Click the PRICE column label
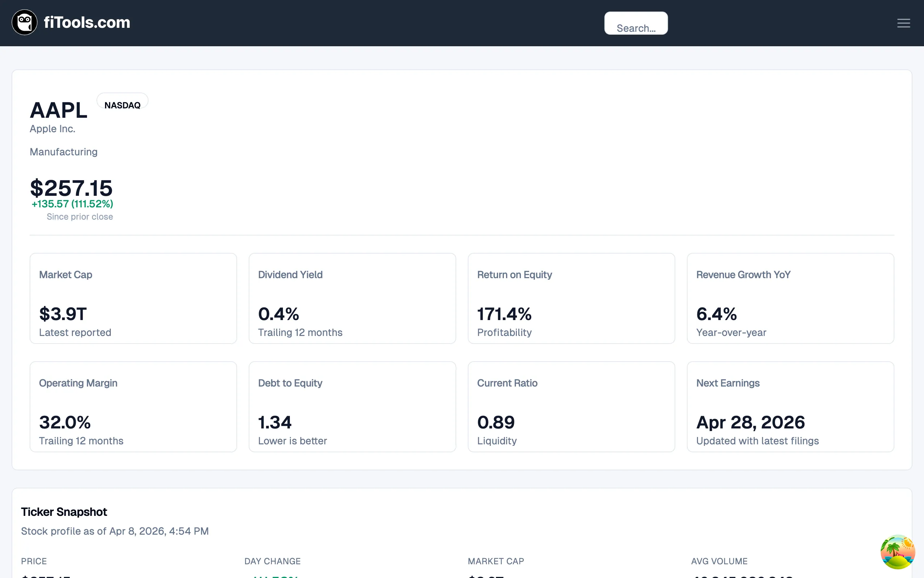The width and height of the screenshot is (924, 578). [34, 561]
